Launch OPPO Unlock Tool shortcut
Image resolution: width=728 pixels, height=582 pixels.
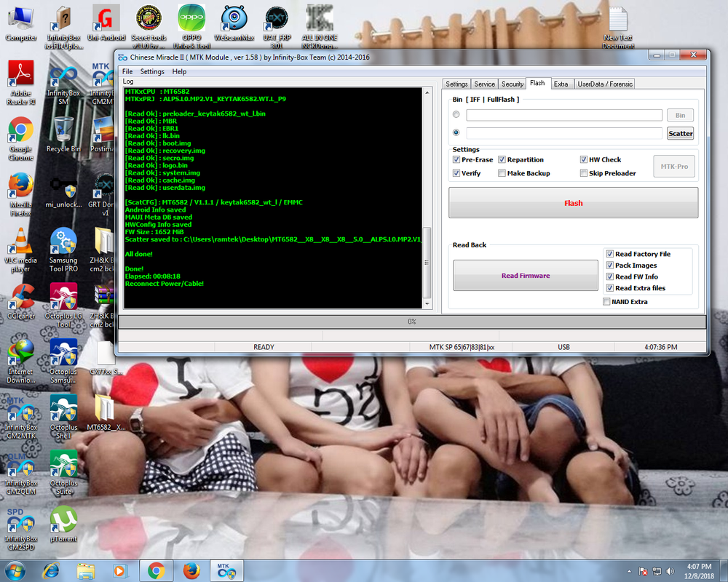[191, 27]
